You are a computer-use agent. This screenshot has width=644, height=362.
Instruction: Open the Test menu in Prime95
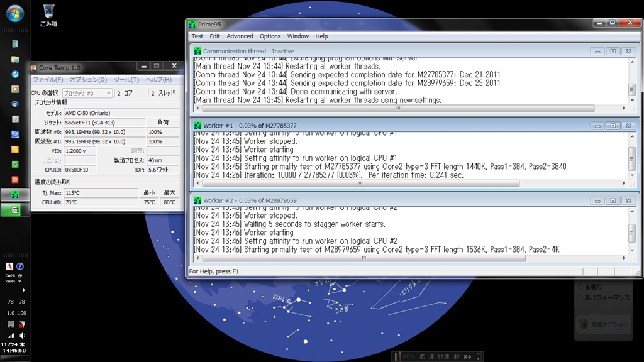[x=197, y=36]
